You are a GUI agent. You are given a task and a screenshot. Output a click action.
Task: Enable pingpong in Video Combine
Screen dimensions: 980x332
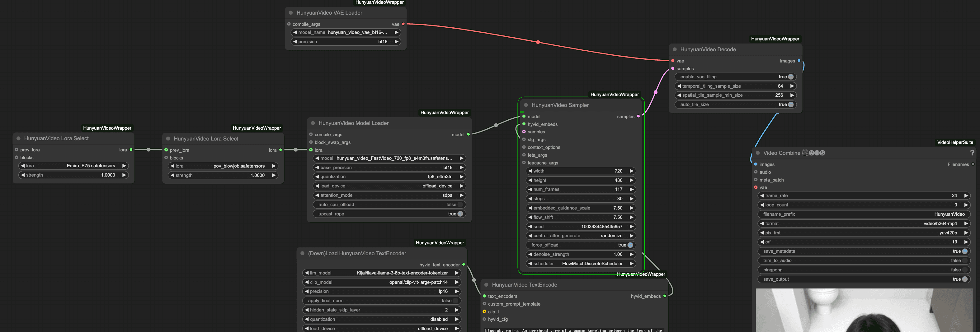[x=864, y=270]
